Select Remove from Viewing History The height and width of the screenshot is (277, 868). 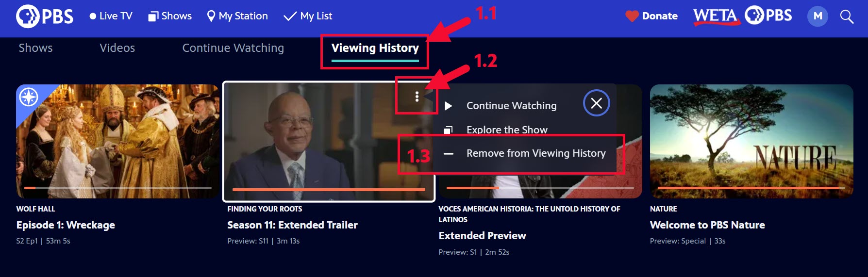click(x=525, y=153)
